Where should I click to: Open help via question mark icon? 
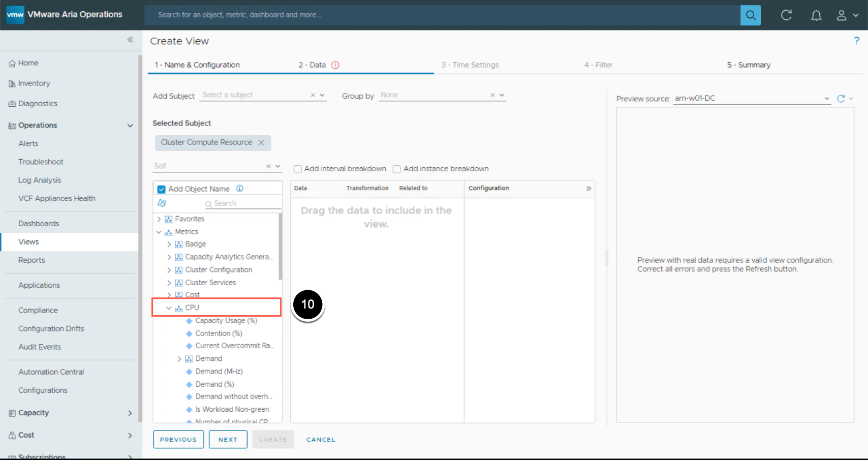point(856,41)
